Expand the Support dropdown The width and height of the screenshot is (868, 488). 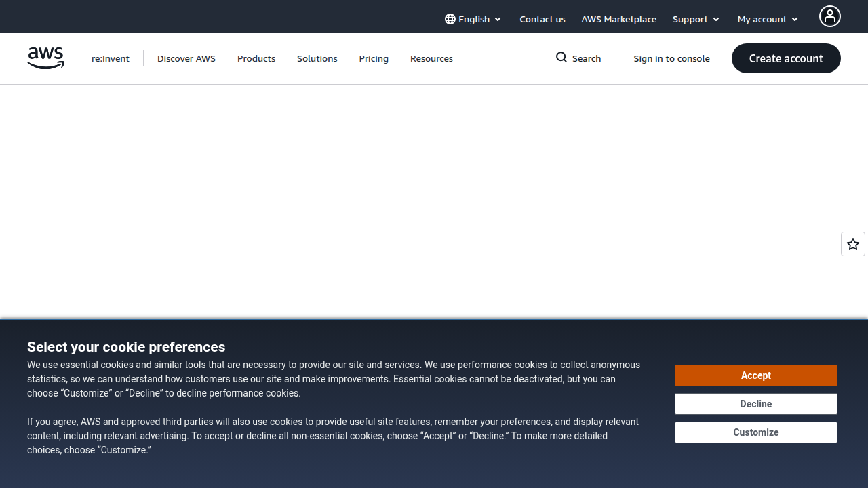[x=696, y=19]
